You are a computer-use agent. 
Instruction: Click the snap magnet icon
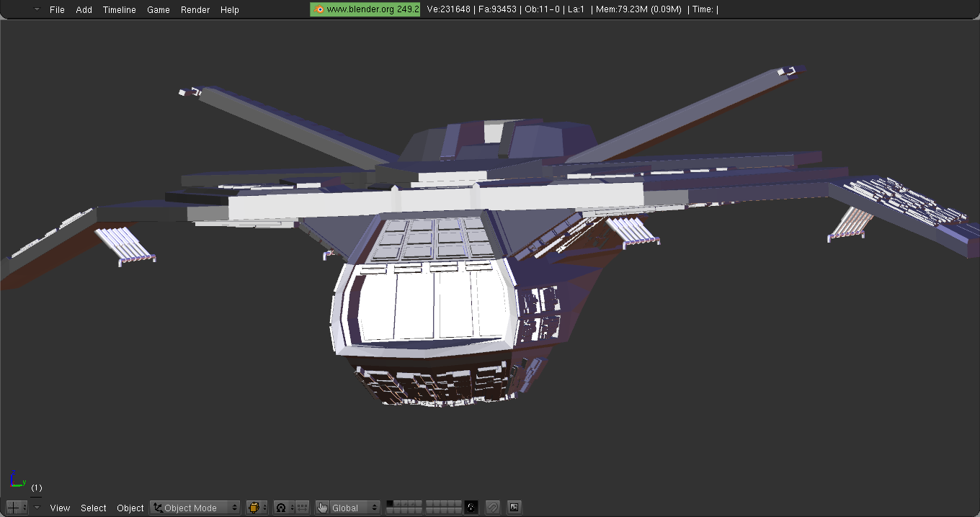(493, 508)
